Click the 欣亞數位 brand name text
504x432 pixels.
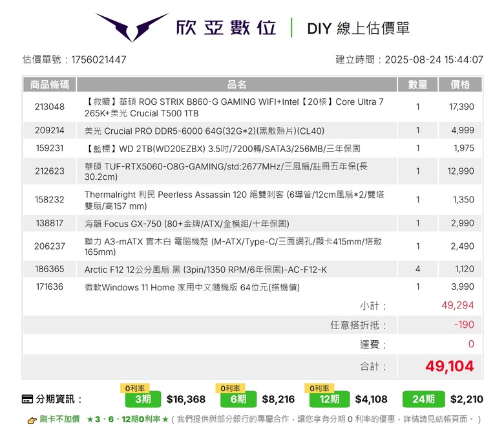226,28
